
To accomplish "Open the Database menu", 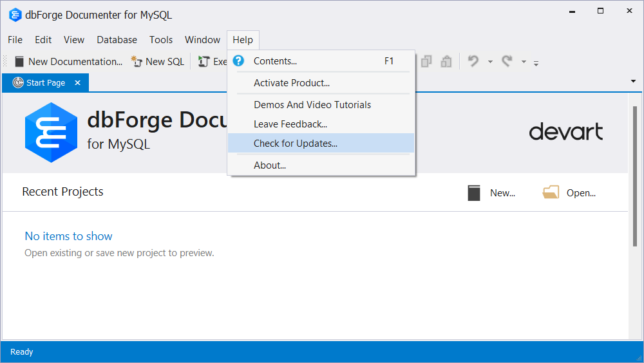I will point(117,40).
